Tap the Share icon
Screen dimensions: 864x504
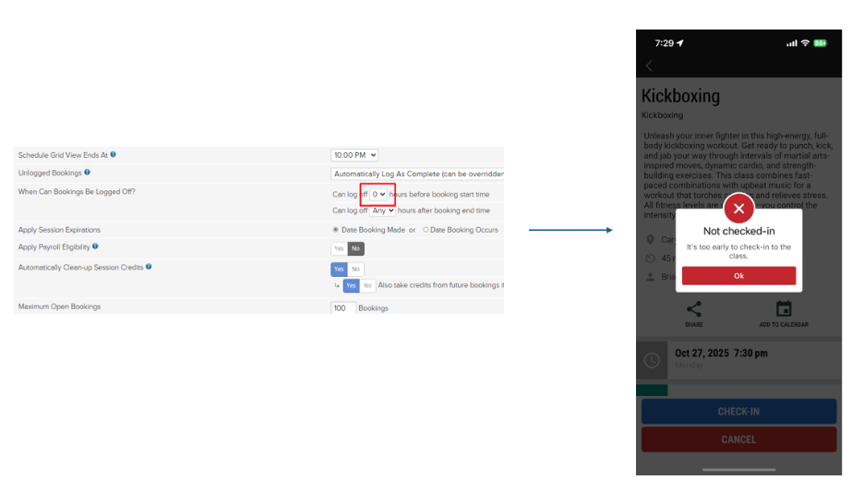pyautogui.click(x=694, y=309)
